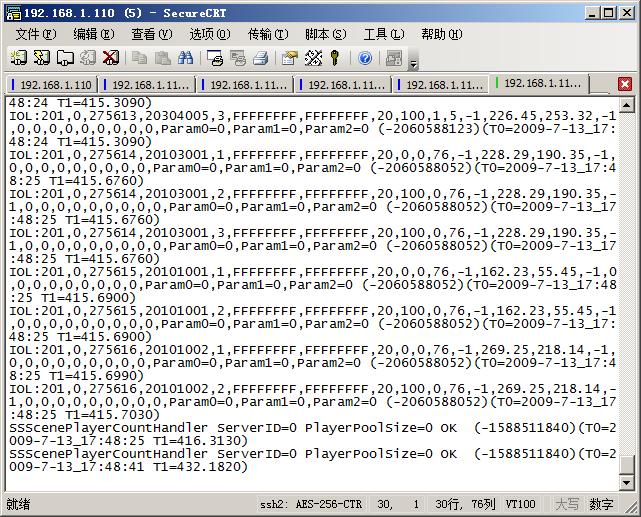Screen dimensions: 641x517
Task: Close the active tab with red X
Action: tap(625, 85)
